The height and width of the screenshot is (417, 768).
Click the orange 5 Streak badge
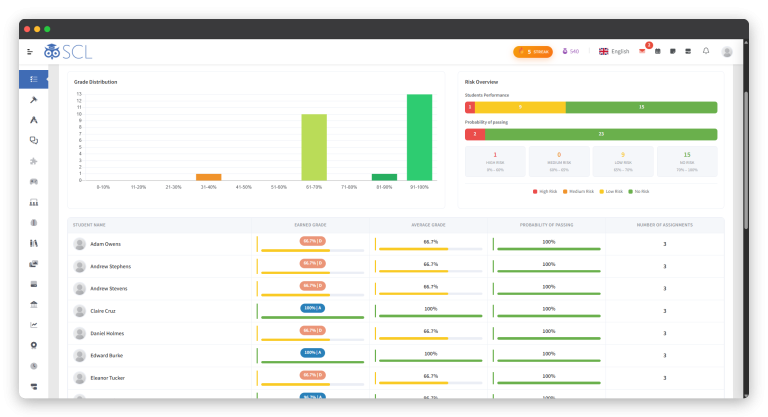click(533, 51)
